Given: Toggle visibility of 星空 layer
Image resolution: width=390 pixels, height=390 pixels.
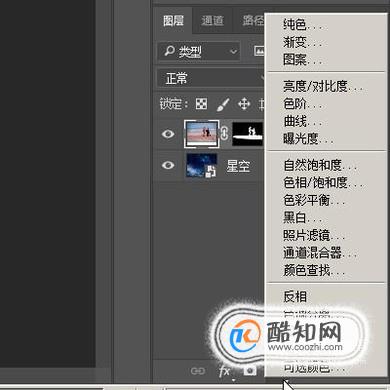Looking at the screenshot, I should 168,165.
